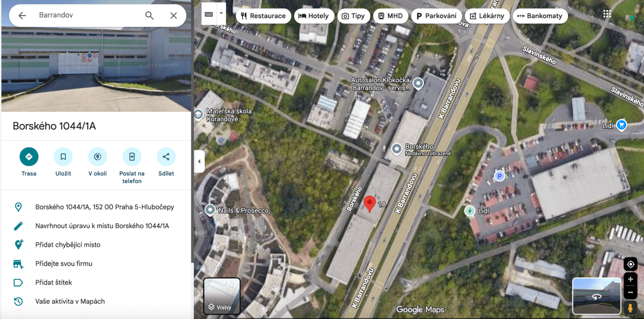644x319 pixels.
Task: Open Street View pegman
Action: tap(630, 308)
